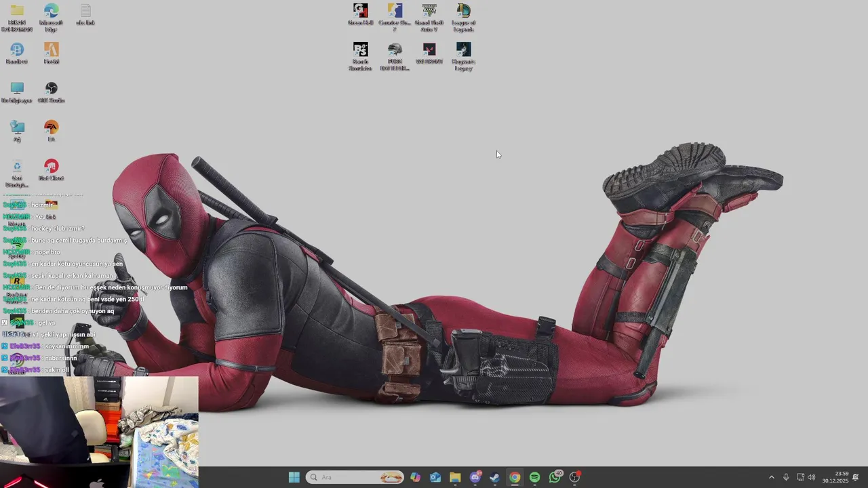Open WhatsApp from the taskbar
Viewport: 868px width, 488px height.
tap(555, 477)
